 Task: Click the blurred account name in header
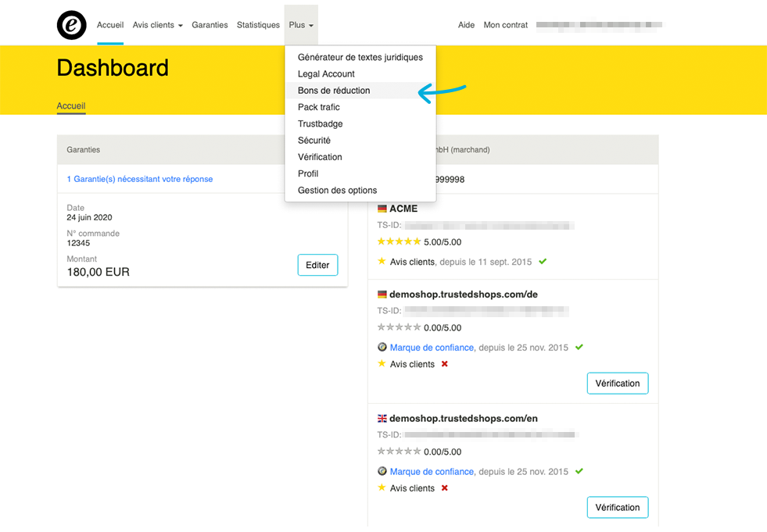[x=599, y=25]
